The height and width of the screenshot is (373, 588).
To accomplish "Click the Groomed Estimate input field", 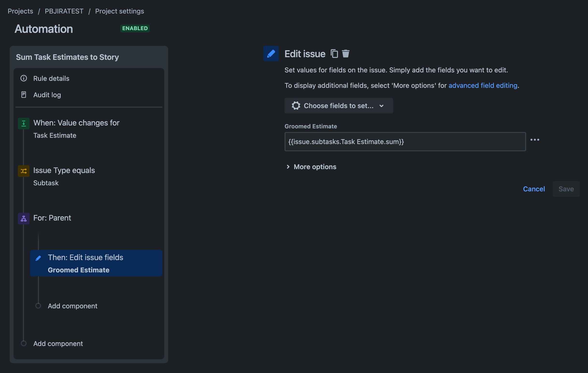I will tap(405, 141).
